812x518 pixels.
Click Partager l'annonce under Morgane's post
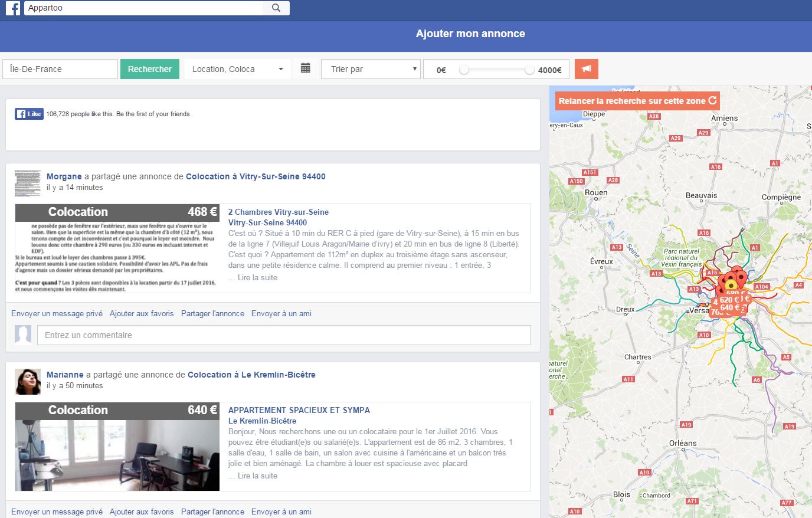(212, 313)
